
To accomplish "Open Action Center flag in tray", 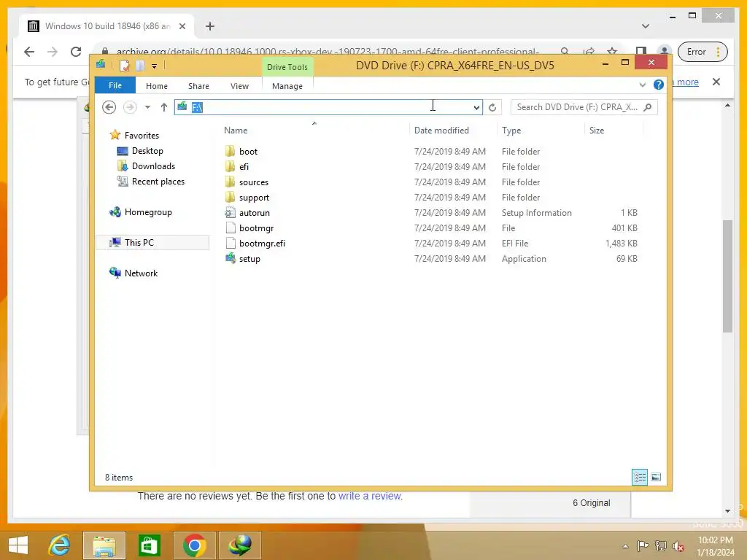I will pyautogui.click(x=643, y=545).
